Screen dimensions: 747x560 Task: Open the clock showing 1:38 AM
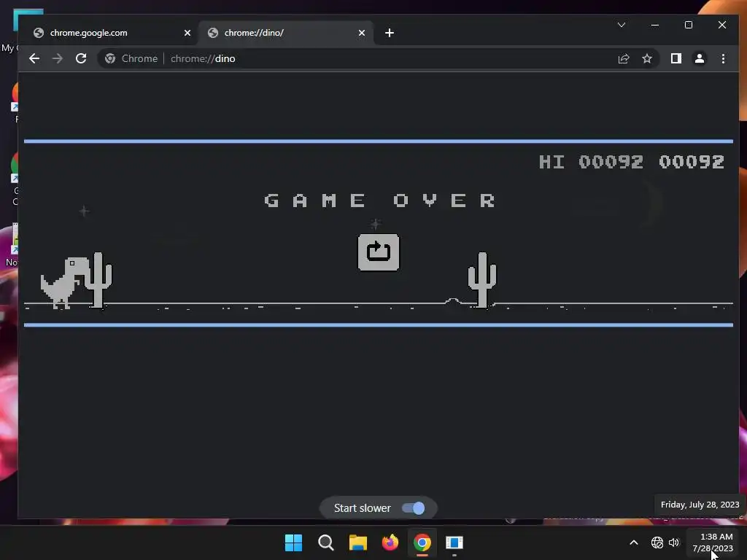tap(713, 542)
